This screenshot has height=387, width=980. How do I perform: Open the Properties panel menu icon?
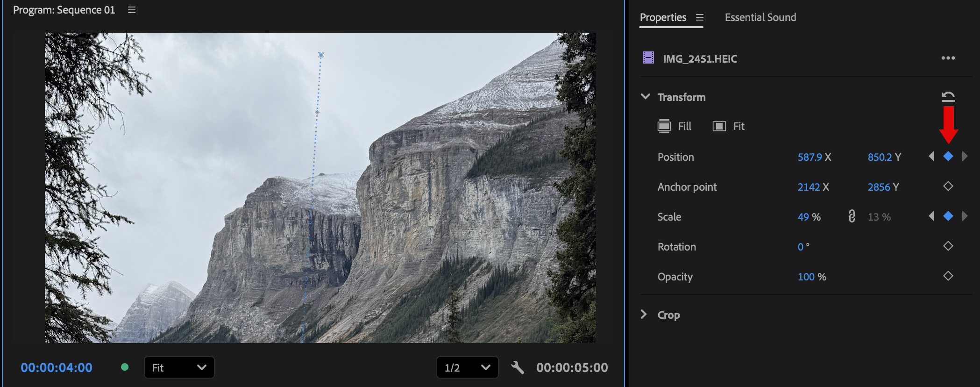pyautogui.click(x=699, y=17)
